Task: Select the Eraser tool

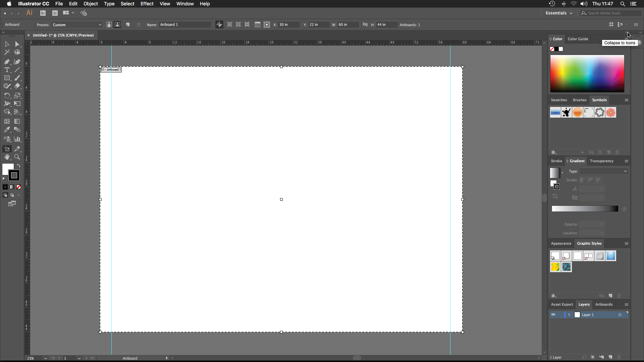Action: point(17,86)
